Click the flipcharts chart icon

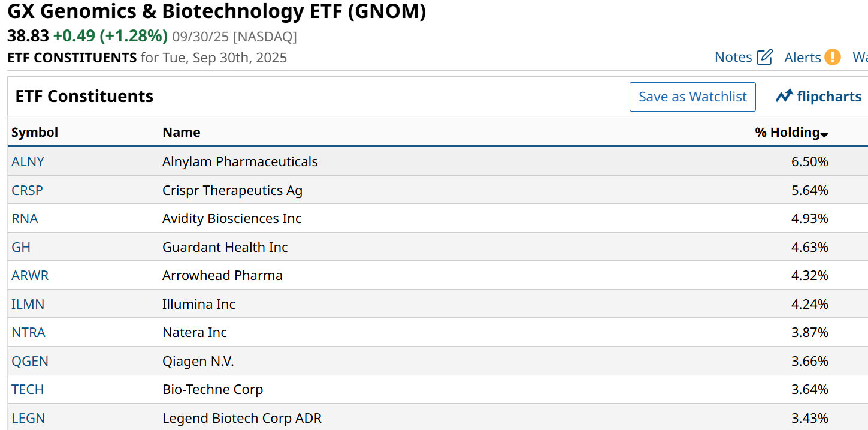(784, 97)
